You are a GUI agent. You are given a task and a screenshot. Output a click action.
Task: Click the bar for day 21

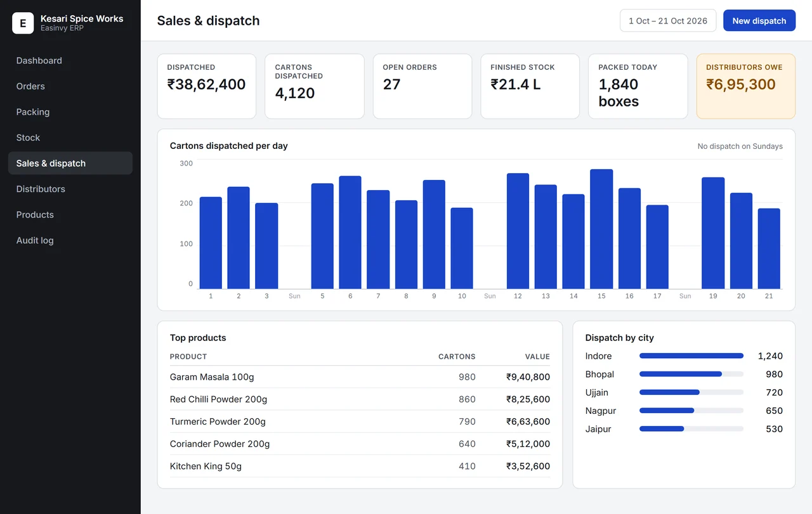(769, 248)
